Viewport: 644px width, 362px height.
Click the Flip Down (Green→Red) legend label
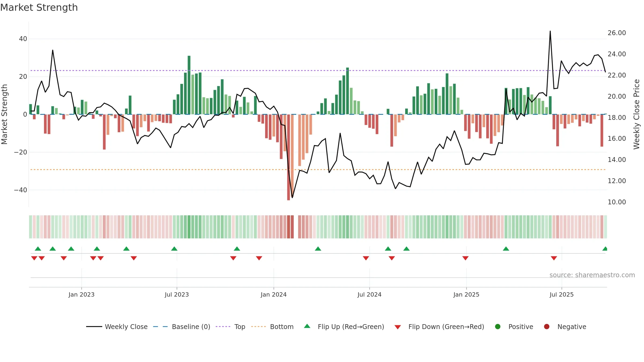point(446,327)
